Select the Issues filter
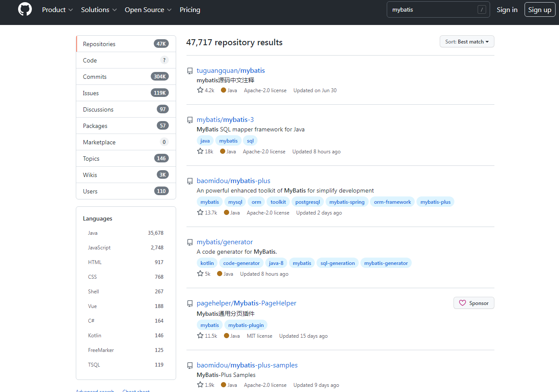 (x=126, y=93)
